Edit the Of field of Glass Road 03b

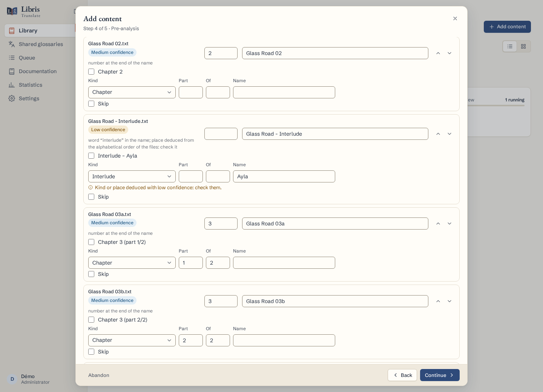(x=218, y=340)
